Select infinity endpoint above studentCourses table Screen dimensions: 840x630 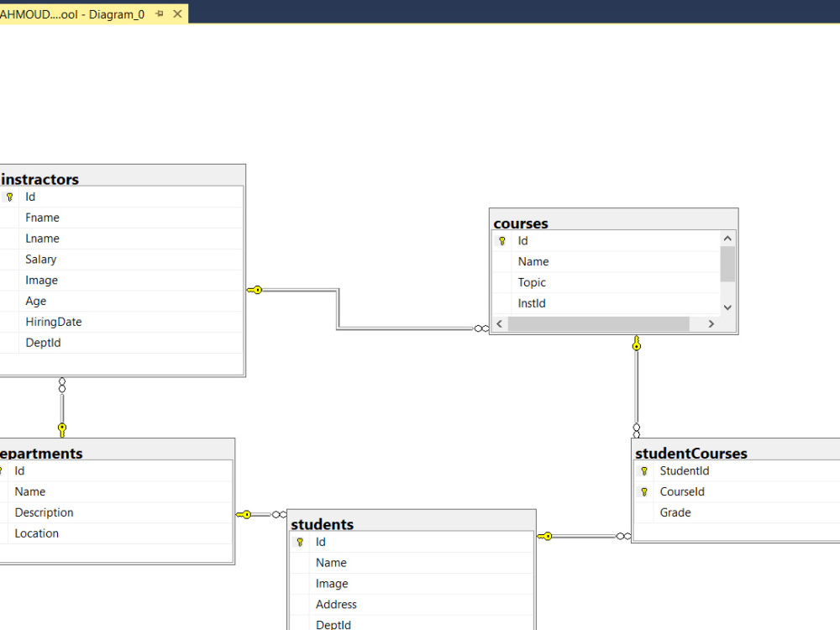tap(637, 431)
